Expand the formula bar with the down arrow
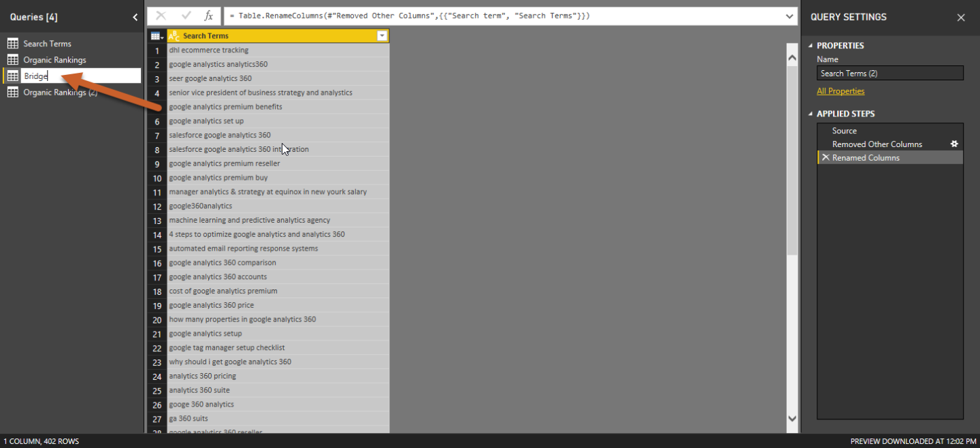Viewport: 980px width, 448px height. coord(789,16)
